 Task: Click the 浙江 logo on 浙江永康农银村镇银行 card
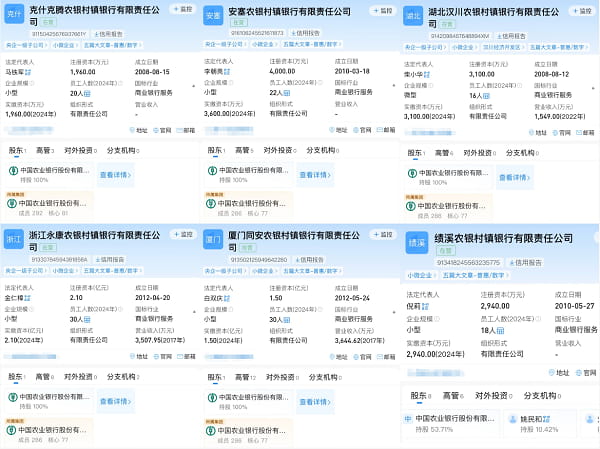14,240
